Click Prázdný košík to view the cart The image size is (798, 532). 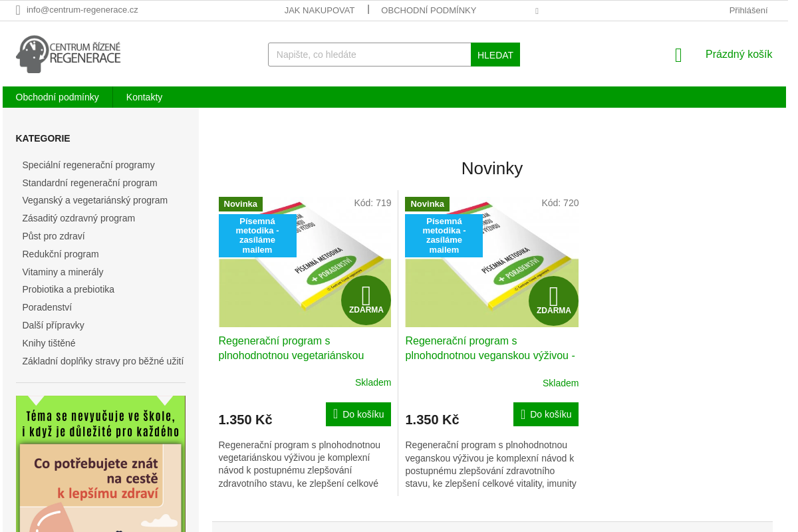(738, 55)
